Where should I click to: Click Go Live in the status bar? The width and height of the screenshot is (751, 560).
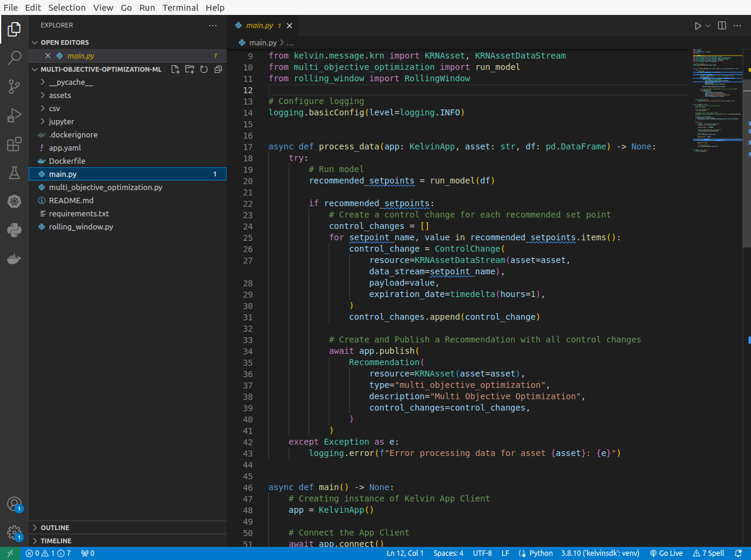click(x=666, y=553)
